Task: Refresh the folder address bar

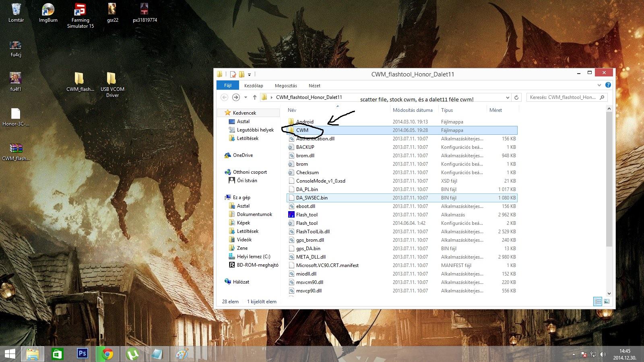Action: 516,97
